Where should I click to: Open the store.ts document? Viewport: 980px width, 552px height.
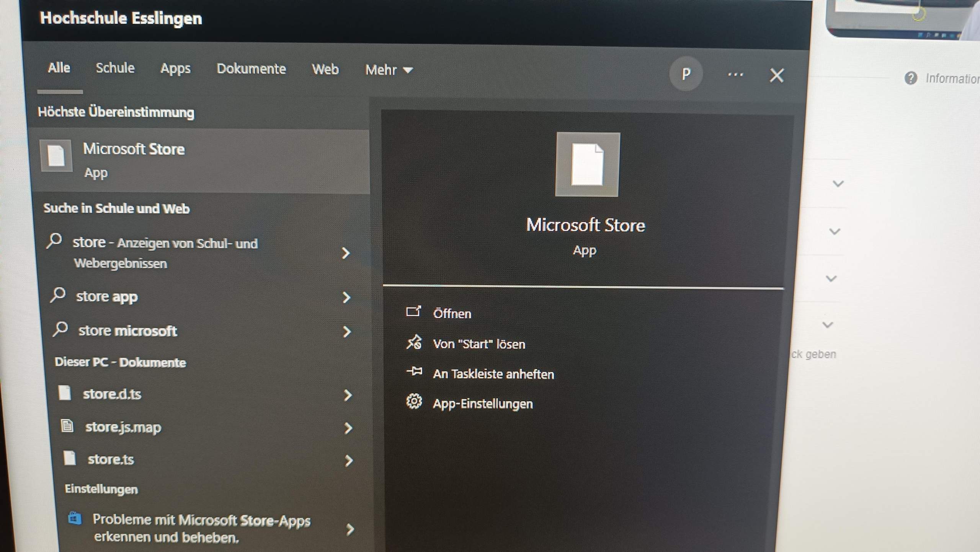(x=111, y=459)
